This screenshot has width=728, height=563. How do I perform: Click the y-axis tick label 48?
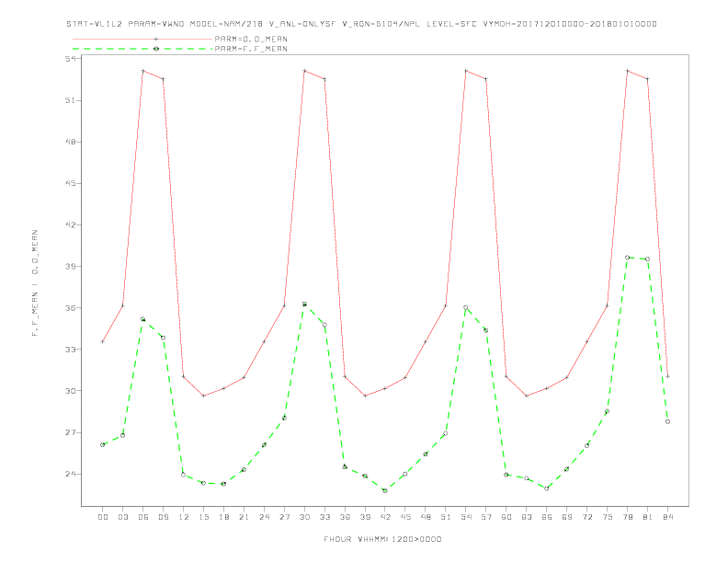click(71, 142)
